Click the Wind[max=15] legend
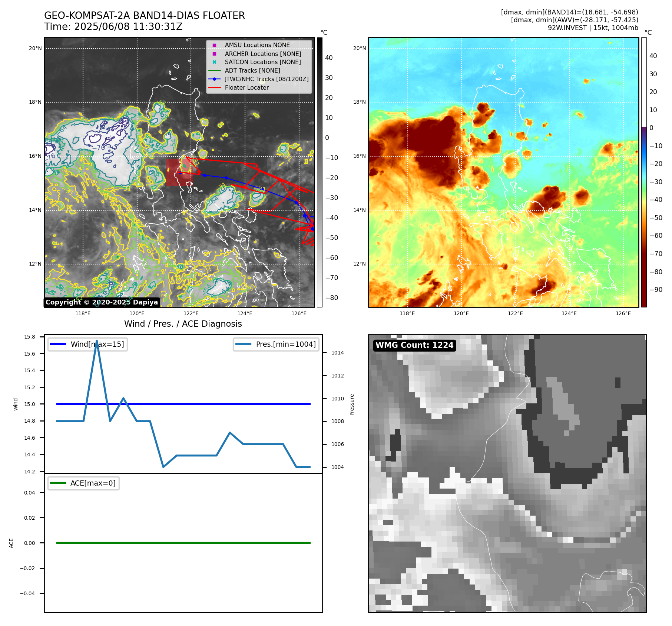The image size is (672, 626). [87, 344]
